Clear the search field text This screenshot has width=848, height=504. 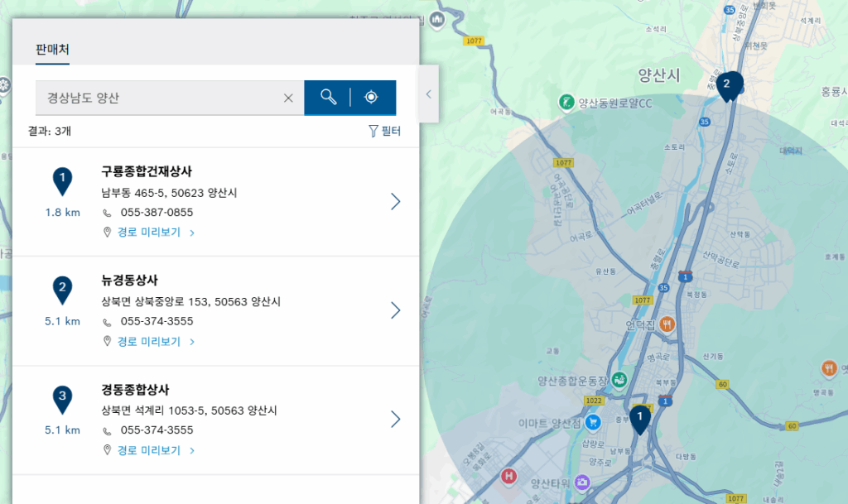pos(288,98)
